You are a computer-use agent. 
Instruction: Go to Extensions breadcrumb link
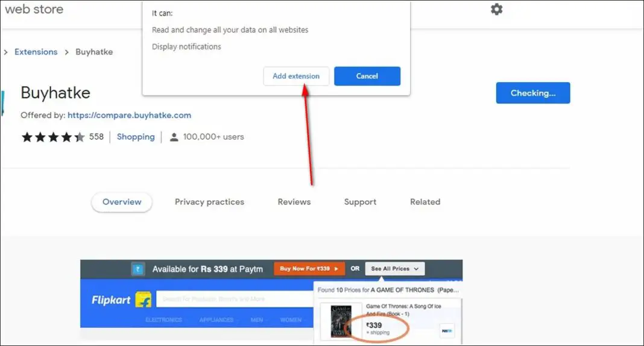(x=36, y=52)
